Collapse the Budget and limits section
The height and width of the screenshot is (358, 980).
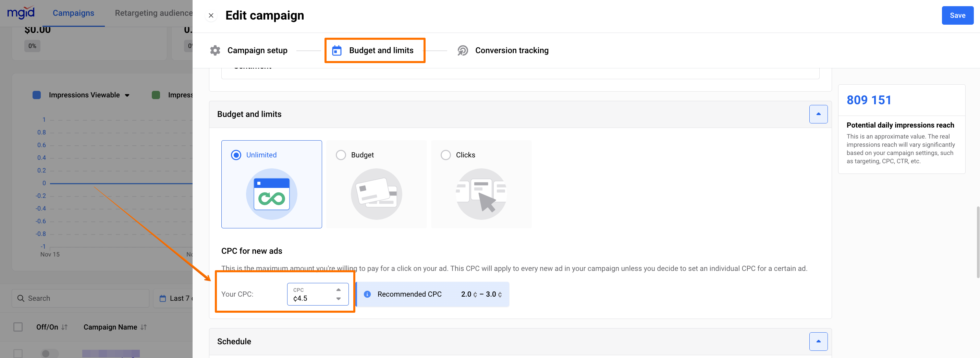tap(818, 114)
